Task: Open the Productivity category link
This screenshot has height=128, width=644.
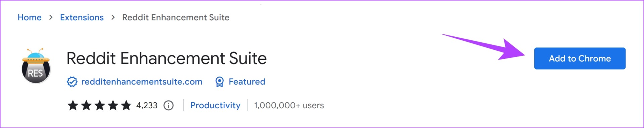Action: click(x=215, y=106)
